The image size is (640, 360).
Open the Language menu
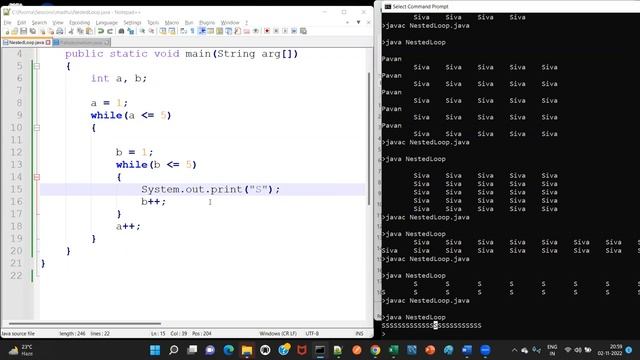point(107,22)
